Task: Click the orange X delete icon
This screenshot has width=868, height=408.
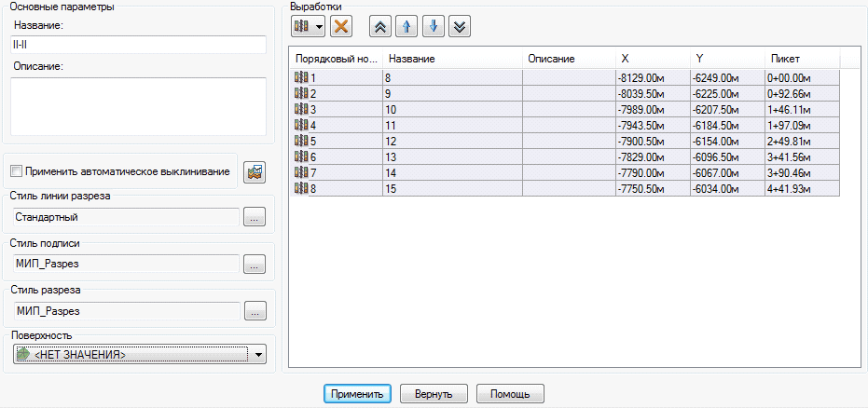Action: tap(341, 26)
